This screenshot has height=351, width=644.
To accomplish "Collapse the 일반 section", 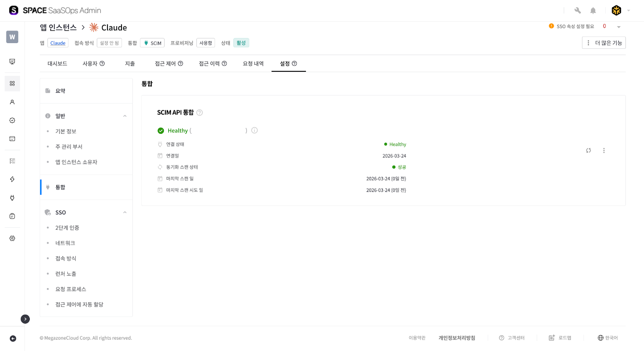I will 125,116.
